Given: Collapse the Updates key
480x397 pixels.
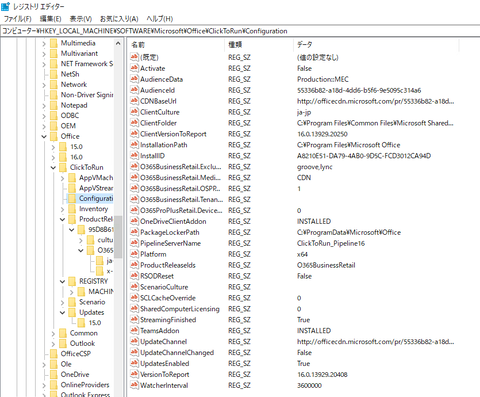Looking at the screenshot, I should pos(62,312).
